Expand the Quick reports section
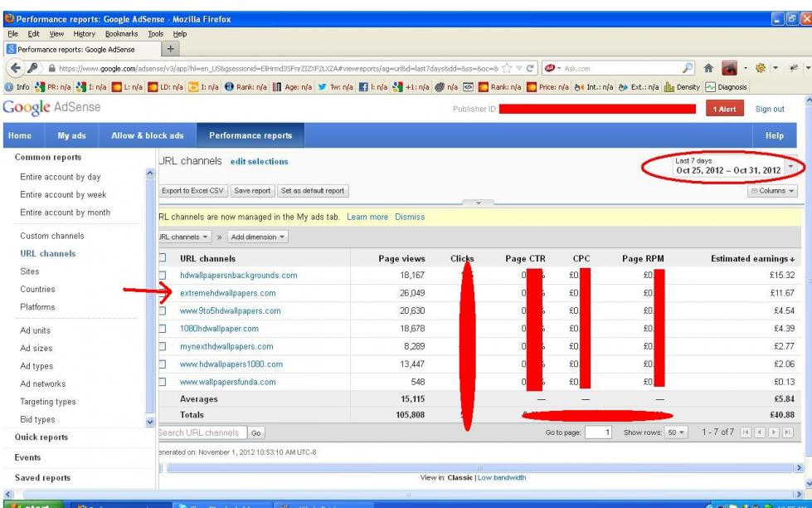Screen dimensions: 812x508 [41, 437]
